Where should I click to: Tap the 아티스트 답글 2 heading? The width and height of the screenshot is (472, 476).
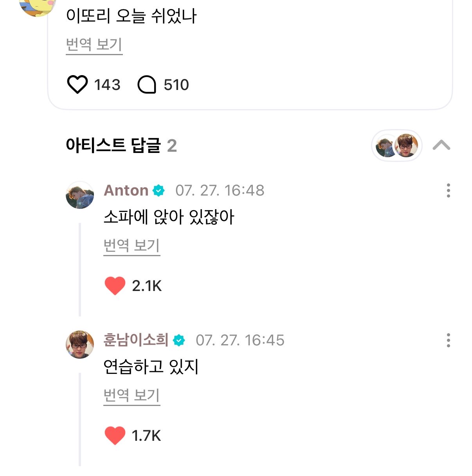[121, 145]
